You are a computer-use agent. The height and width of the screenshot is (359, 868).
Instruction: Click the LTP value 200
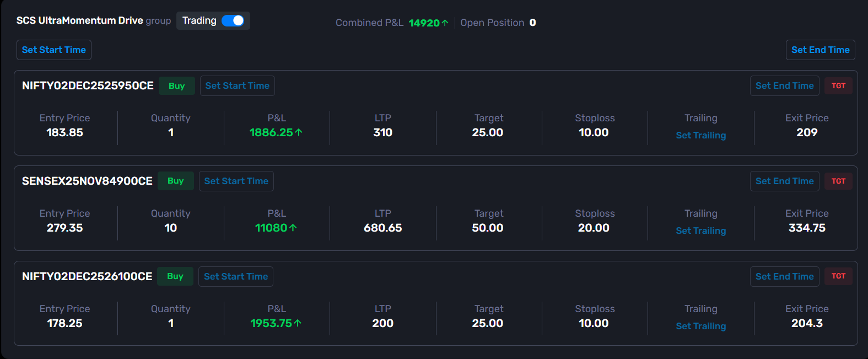coord(383,323)
